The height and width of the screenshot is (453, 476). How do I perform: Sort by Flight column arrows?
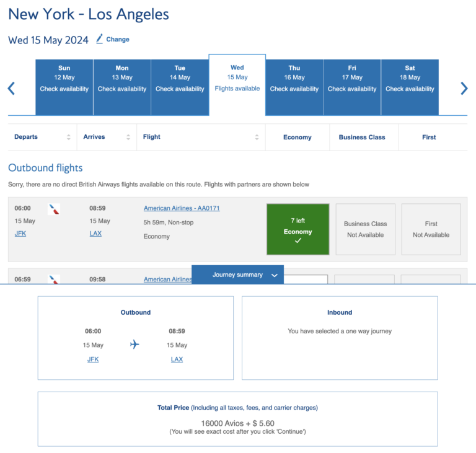coord(257,137)
